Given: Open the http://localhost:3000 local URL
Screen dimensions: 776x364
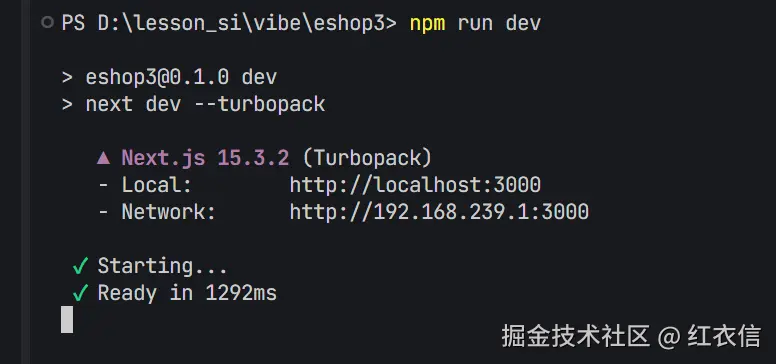Looking at the screenshot, I should pos(415,185).
